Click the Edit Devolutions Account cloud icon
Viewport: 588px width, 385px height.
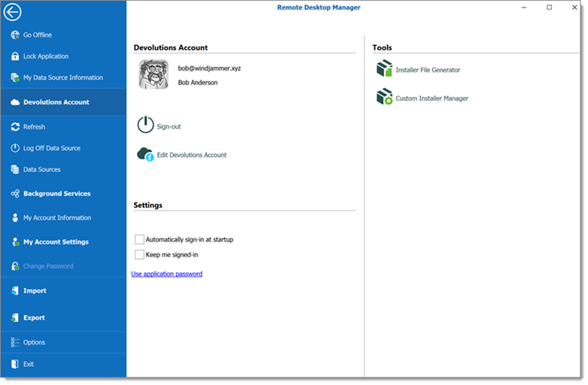(145, 154)
